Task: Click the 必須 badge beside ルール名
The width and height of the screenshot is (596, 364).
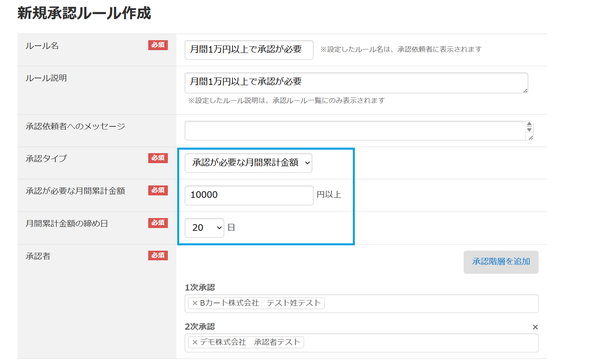Action: 158,45
